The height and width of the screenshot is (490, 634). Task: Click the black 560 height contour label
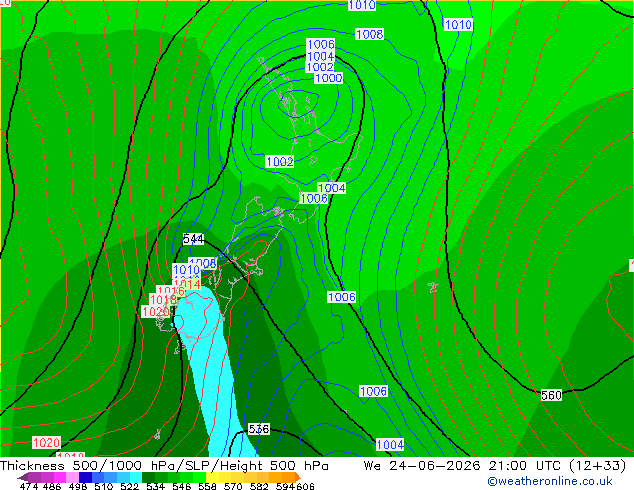(551, 395)
